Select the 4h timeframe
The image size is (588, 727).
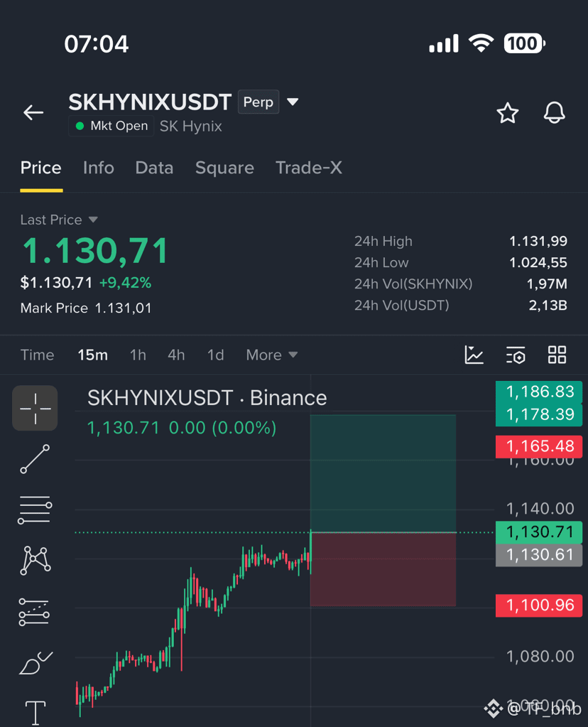pyautogui.click(x=176, y=355)
